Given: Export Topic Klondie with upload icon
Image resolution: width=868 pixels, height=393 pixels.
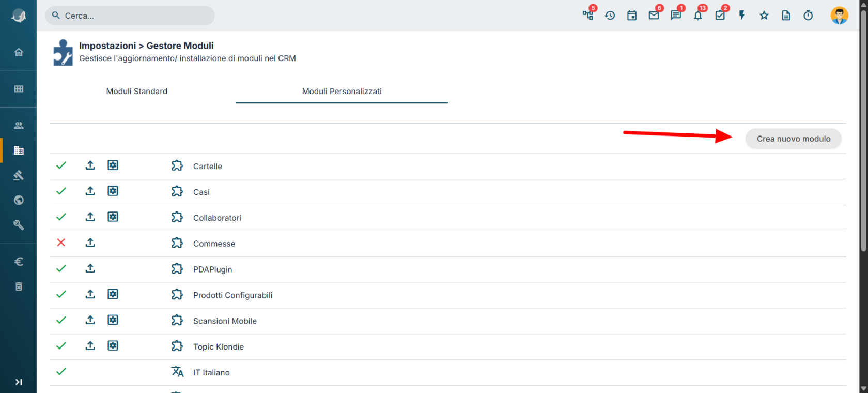Looking at the screenshot, I should coord(90,345).
